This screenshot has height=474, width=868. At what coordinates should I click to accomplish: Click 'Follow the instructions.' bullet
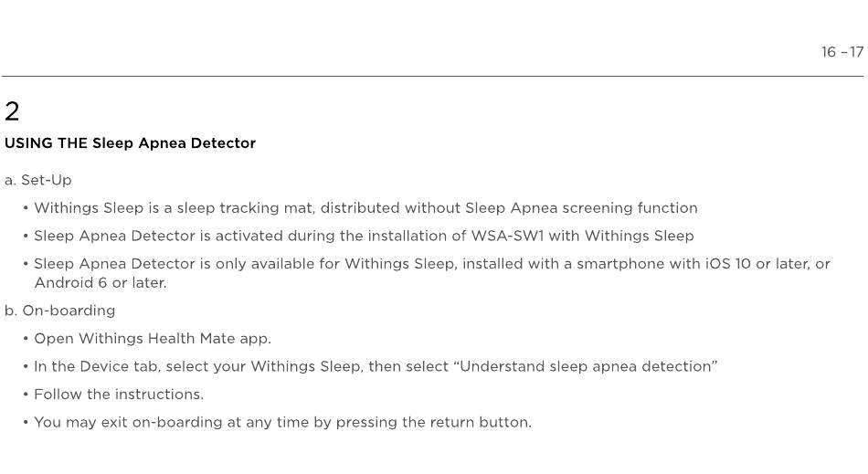click(x=119, y=395)
